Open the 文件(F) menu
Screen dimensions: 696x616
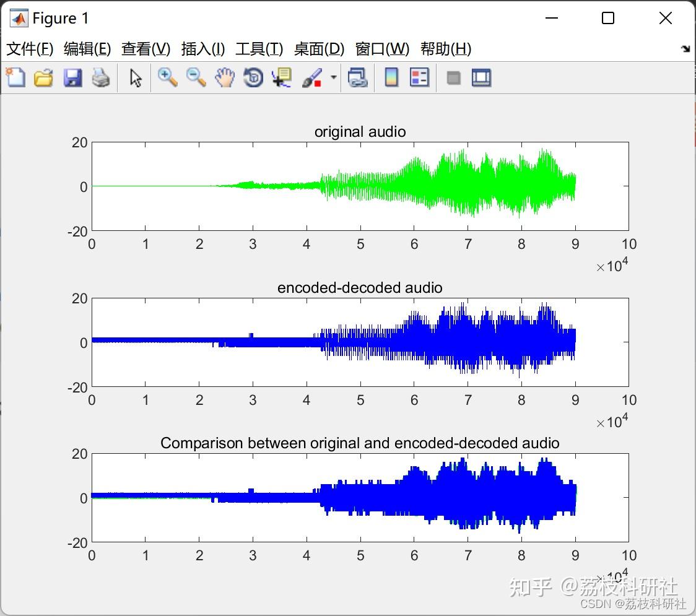tap(30, 49)
